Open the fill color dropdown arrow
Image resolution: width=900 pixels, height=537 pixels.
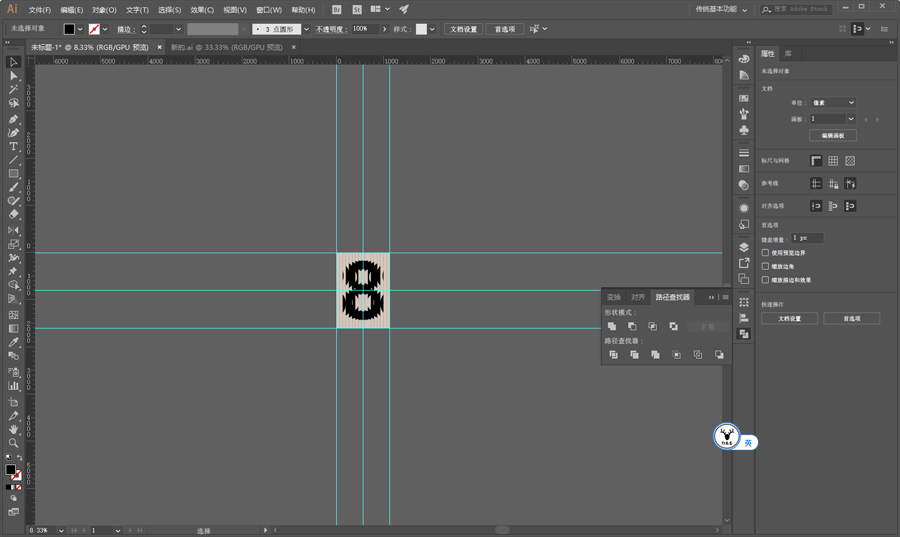pos(80,29)
